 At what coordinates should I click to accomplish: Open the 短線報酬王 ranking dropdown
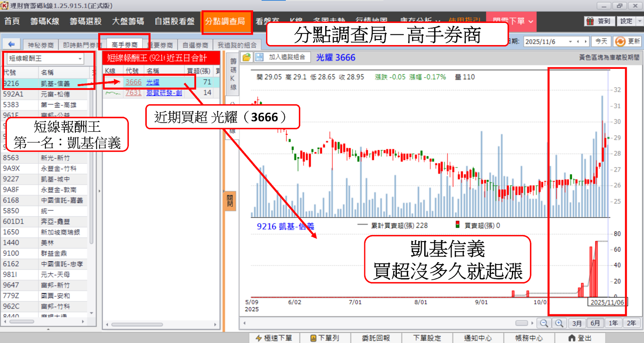point(80,59)
